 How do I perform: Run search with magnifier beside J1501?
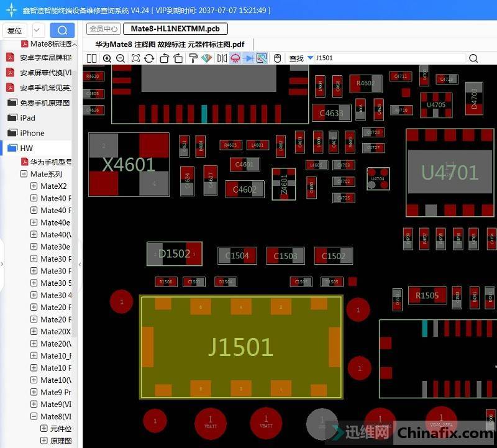[473, 58]
